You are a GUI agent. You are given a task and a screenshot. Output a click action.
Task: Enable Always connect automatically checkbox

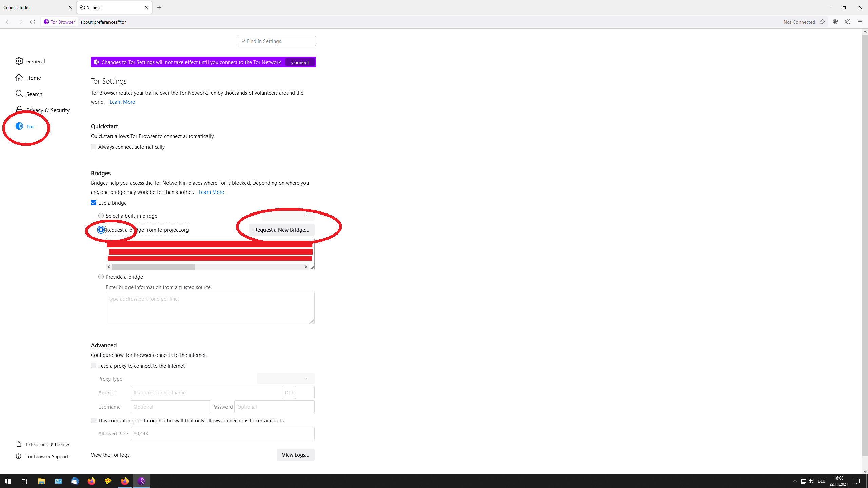tap(94, 147)
